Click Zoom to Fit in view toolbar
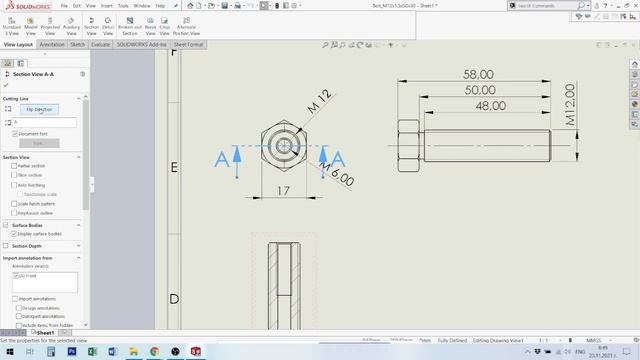Screen dimensions: 640x360 325,45
